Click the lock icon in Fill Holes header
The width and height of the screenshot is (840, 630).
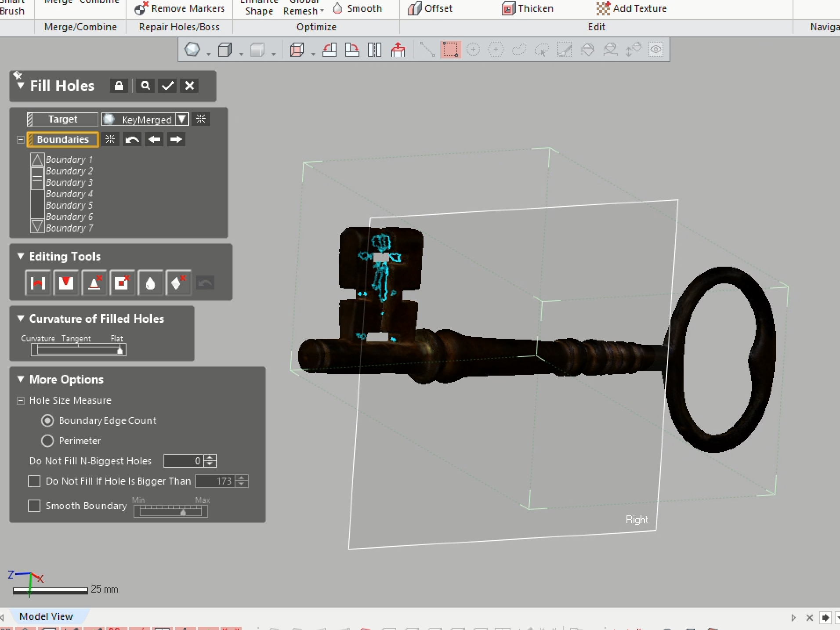click(119, 86)
